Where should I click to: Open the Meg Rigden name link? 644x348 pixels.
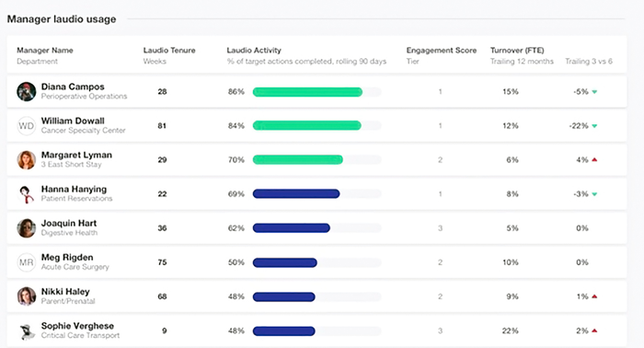(67, 257)
